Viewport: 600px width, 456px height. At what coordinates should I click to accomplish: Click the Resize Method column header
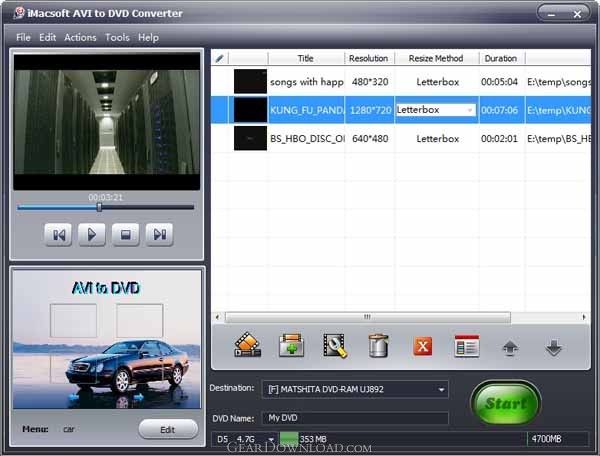[x=436, y=58]
